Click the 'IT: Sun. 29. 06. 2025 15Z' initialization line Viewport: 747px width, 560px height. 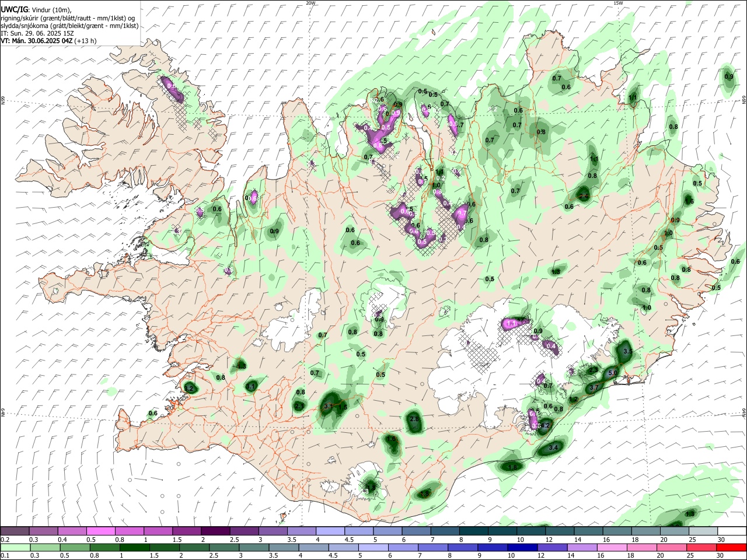click(37, 33)
